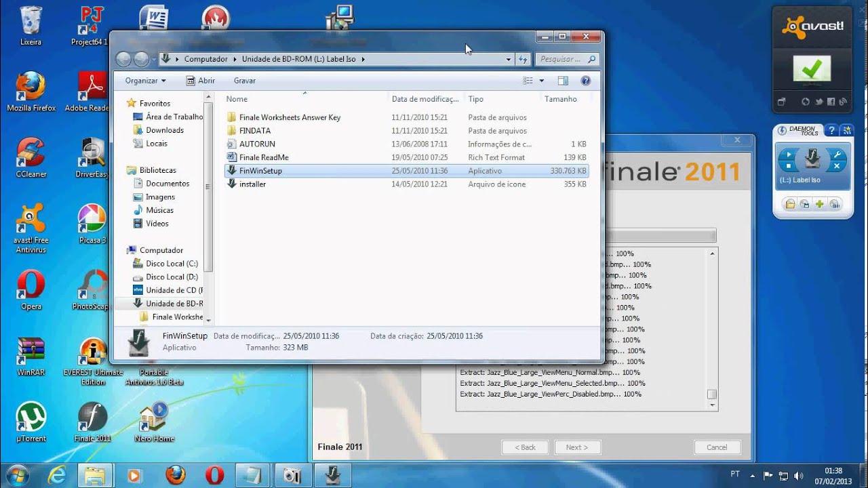Open the Picasa 3 desktop shortcut
Screen dimensions: 868x488
point(93,224)
